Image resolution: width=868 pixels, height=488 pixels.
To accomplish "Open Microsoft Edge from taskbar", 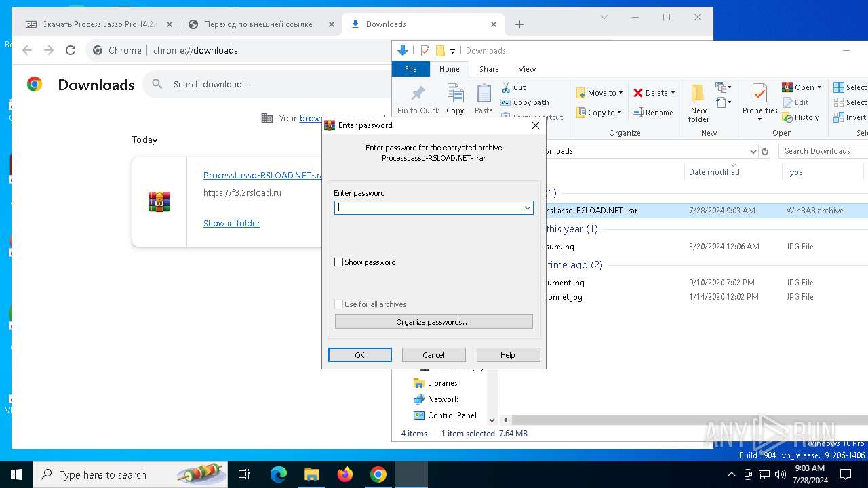I will tap(279, 474).
